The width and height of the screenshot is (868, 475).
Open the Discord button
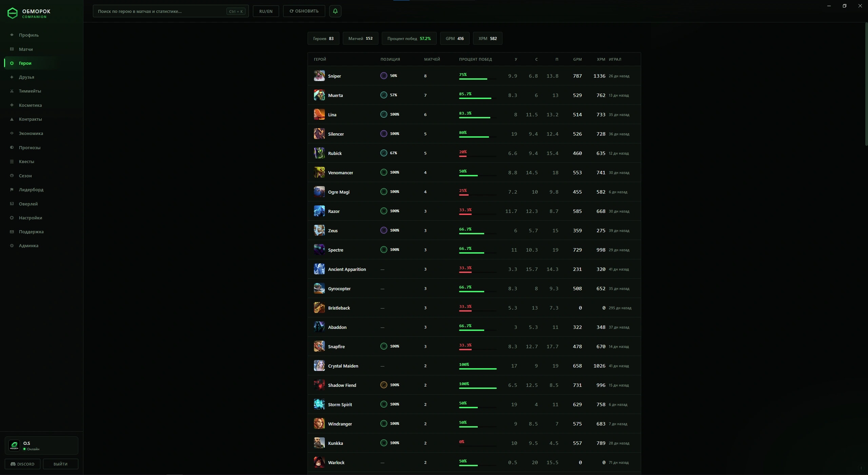pyautogui.click(x=22, y=464)
